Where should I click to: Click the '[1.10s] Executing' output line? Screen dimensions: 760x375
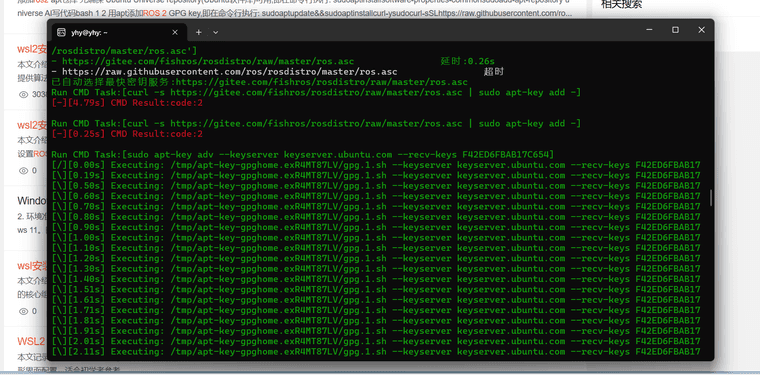[x=376, y=248]
